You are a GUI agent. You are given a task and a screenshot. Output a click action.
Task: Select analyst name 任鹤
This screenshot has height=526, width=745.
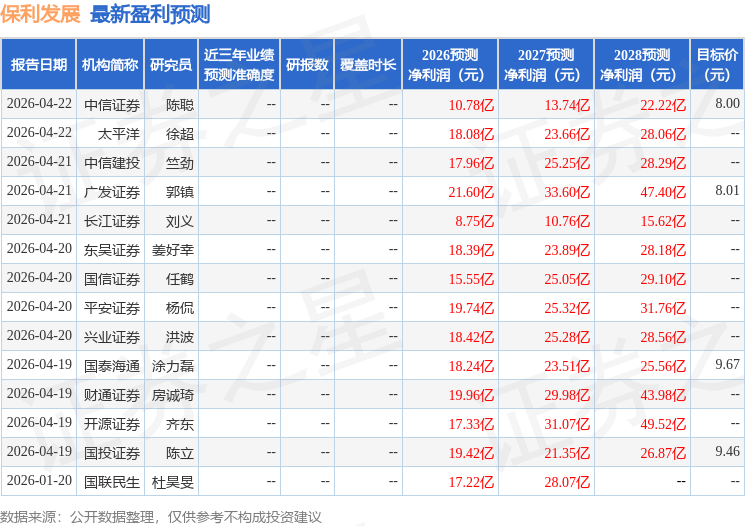pos(180,279)
